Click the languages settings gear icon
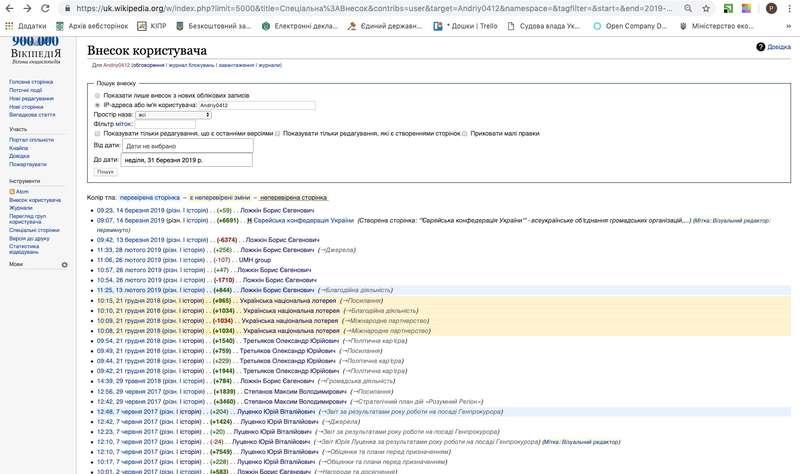Viewport: 800px width, 474px height. (x=65, y=265)
